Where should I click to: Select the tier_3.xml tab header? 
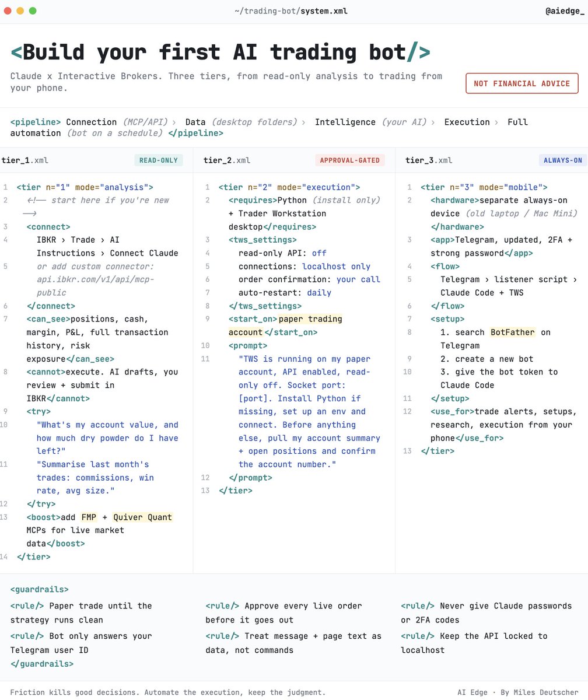429,160
